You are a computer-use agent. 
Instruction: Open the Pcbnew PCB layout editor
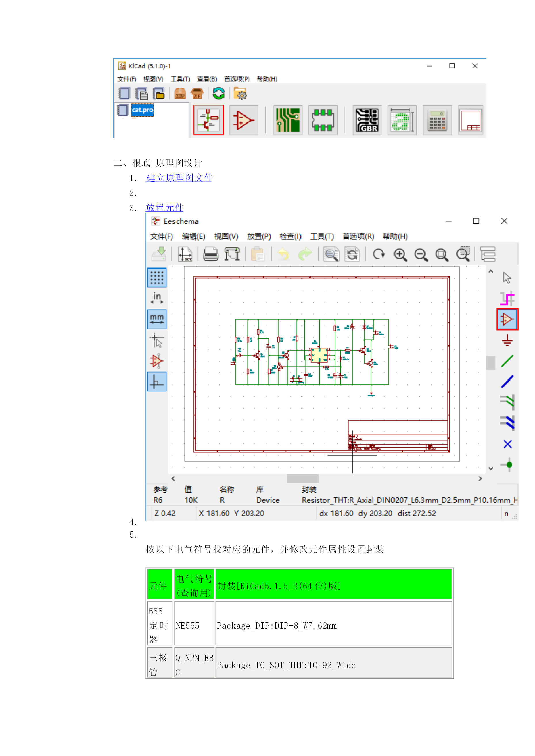coord(287,120)
